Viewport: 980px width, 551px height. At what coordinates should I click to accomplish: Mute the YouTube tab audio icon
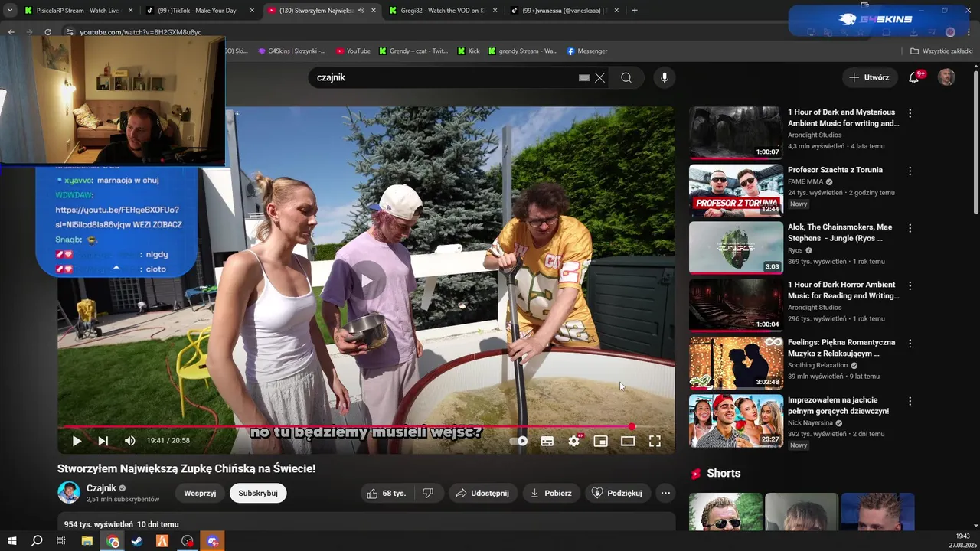coord(361,11)
